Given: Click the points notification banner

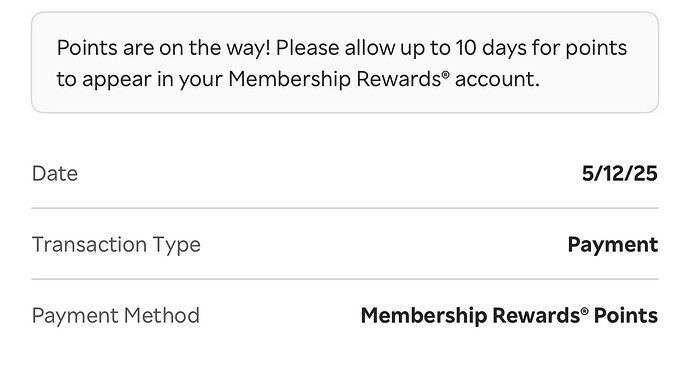Looking at the screenshot, I should point(345,62).
